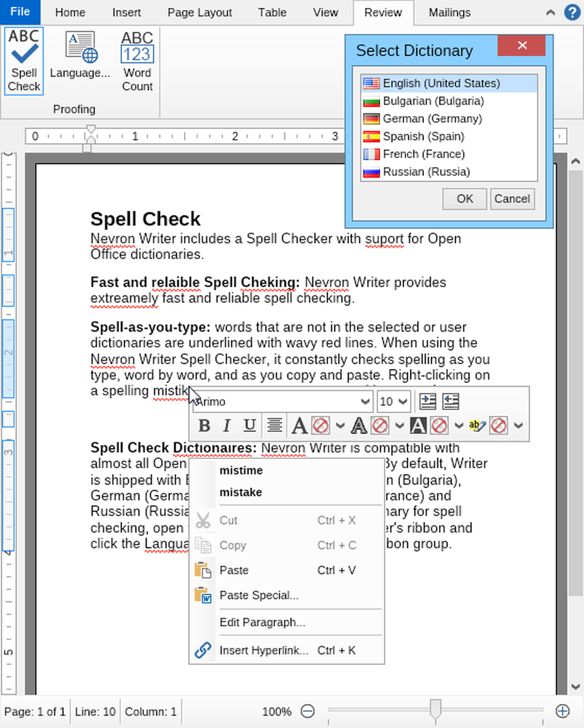The height and width of the screenshot is (728, 584).
Task: Open the File menu
Action: point(20,12)
